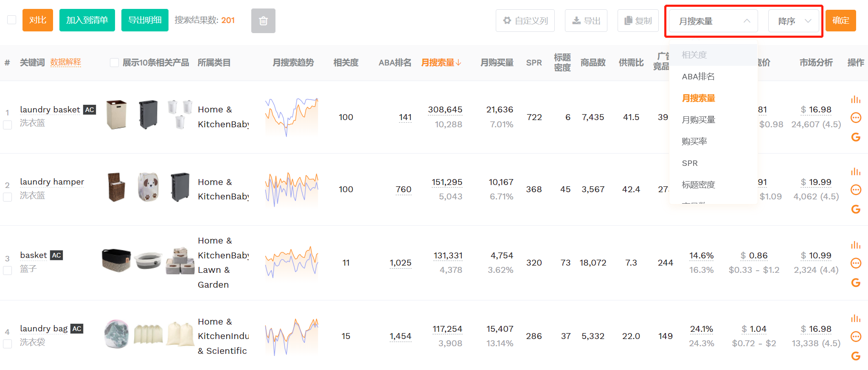868x370 pixels.
Task: Search laundry hamper on Google icon
Action: (856, 209)
